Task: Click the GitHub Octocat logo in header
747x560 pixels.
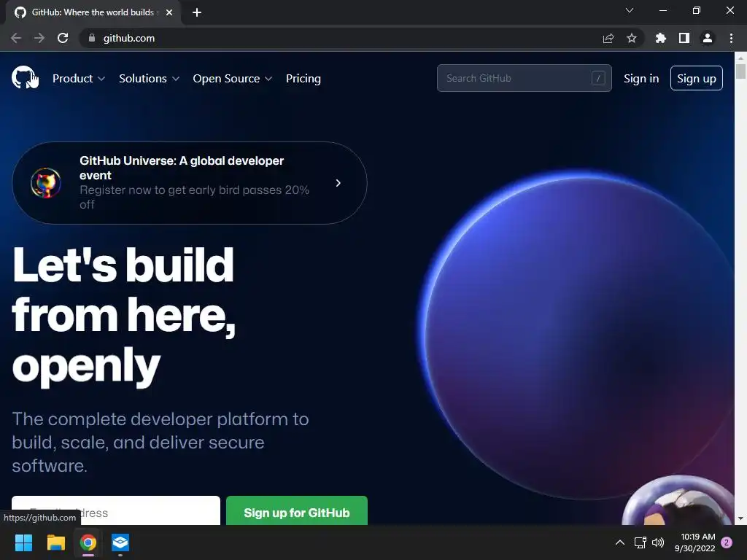Action: 24,77
